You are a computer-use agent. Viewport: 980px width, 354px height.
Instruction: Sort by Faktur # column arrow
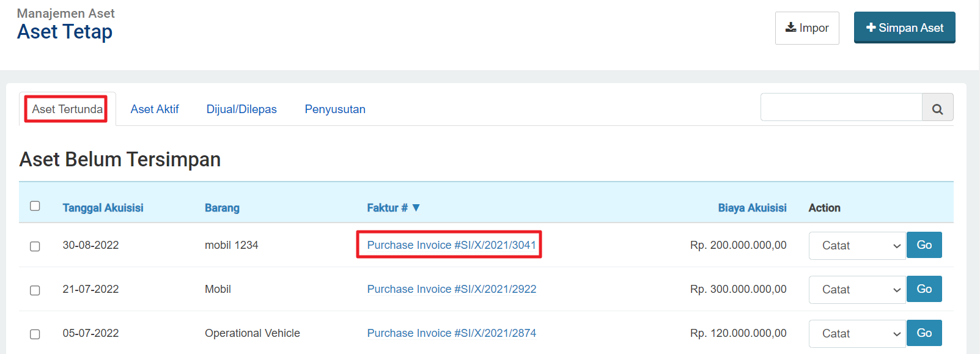[x=416, y=208]
